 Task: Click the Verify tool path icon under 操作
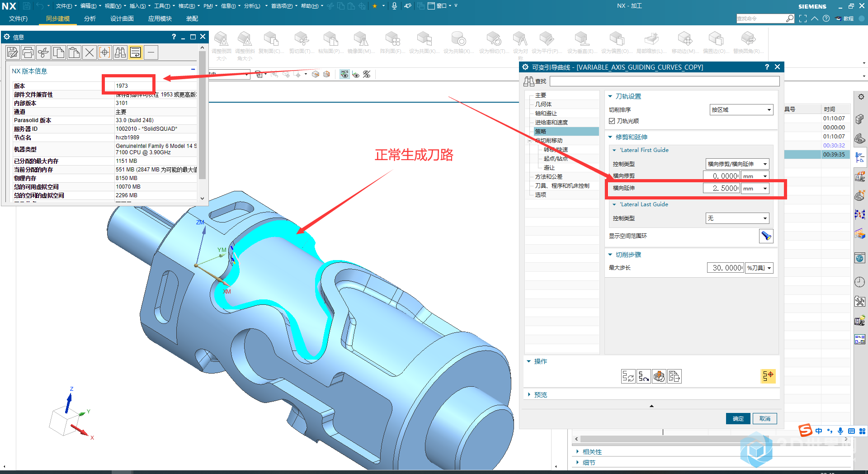coord(659,376)
